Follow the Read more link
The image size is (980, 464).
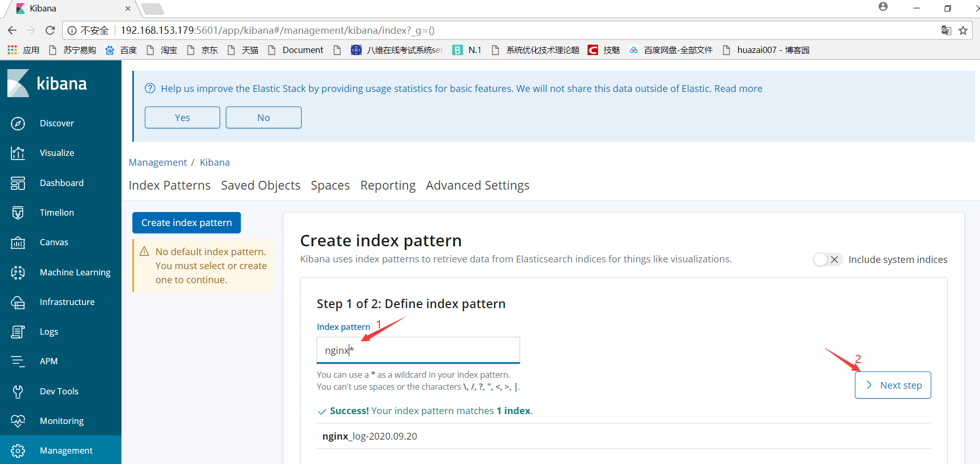click(738, 88)
